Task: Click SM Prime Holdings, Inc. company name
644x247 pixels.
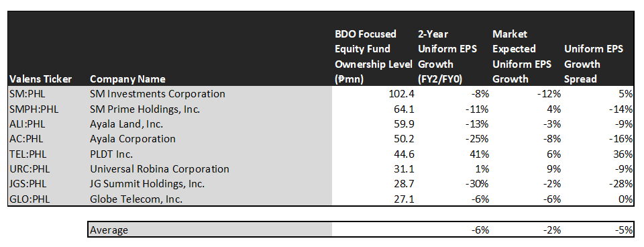Action: coord(145,109)
